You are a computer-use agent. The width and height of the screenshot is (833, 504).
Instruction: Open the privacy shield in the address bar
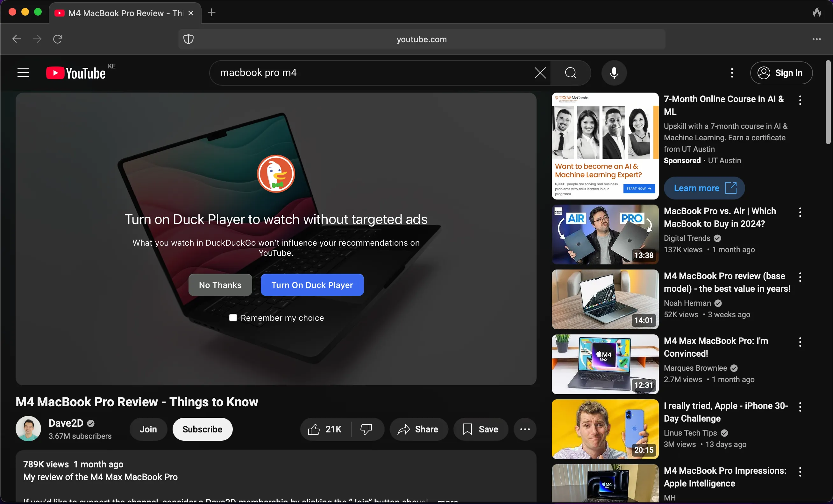pos(188,39)
